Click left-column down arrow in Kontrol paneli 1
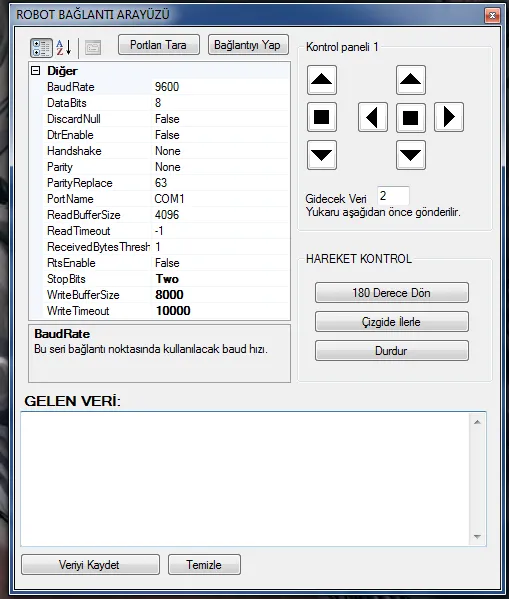 pyautogui.click(x=322, y=155)
